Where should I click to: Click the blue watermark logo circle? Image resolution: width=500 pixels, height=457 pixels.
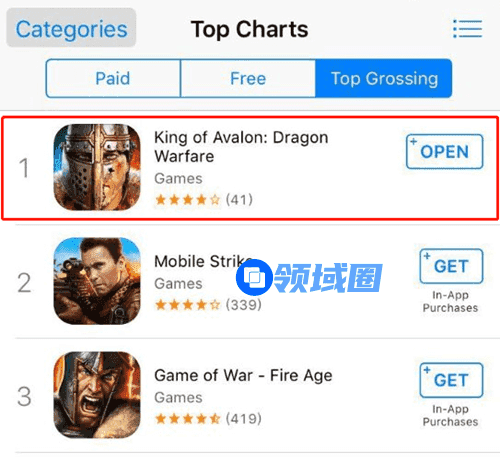[254, 277]
